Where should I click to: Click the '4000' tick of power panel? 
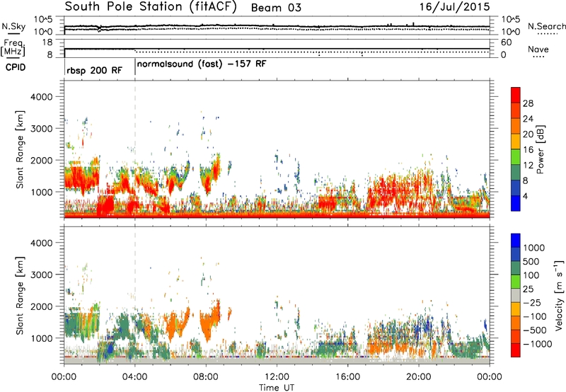[x=41, y=97]
